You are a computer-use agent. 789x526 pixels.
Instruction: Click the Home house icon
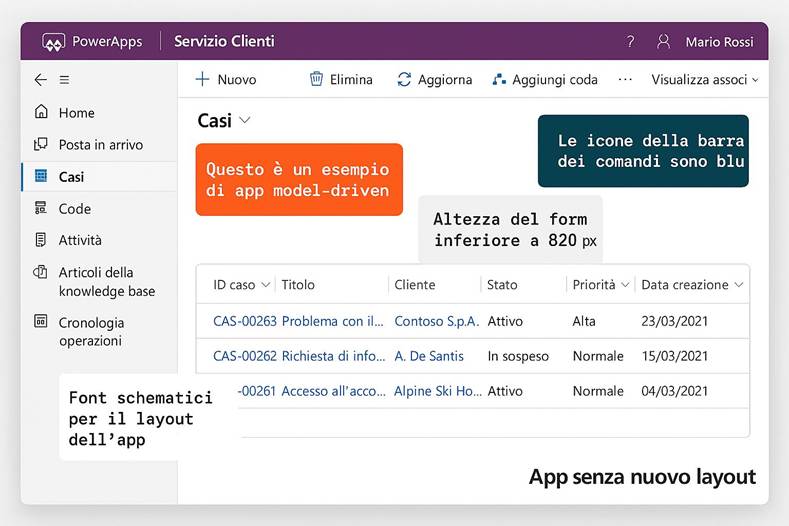point(41,111)
